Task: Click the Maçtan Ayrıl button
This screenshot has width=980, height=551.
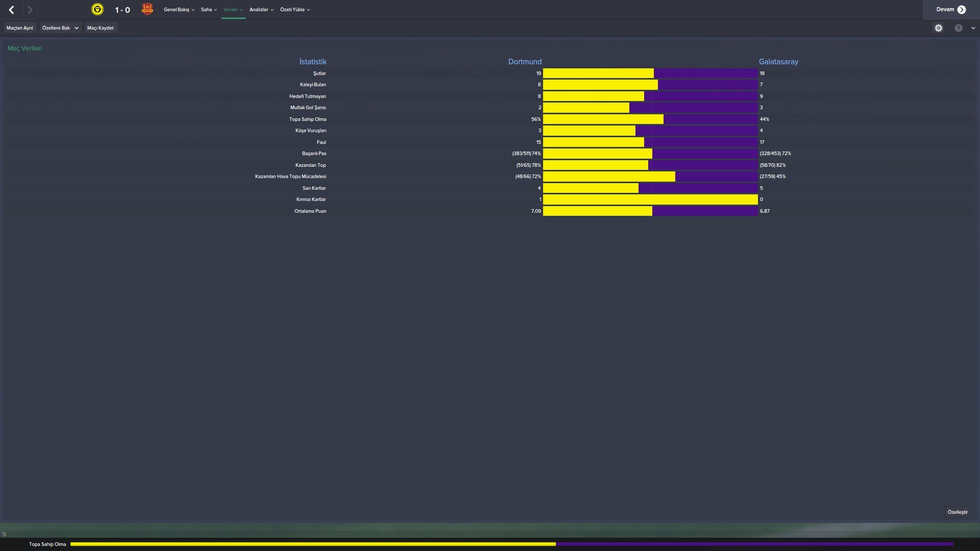Action: (20, 28)
